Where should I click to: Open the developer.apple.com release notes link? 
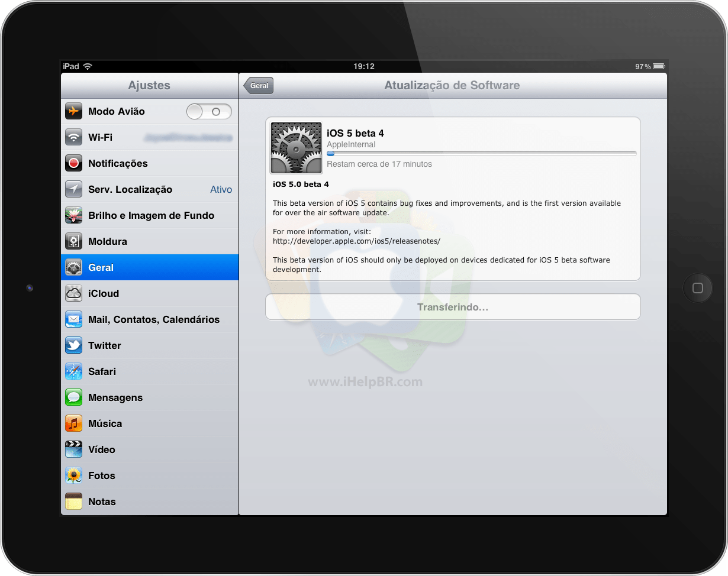(356, 241)
